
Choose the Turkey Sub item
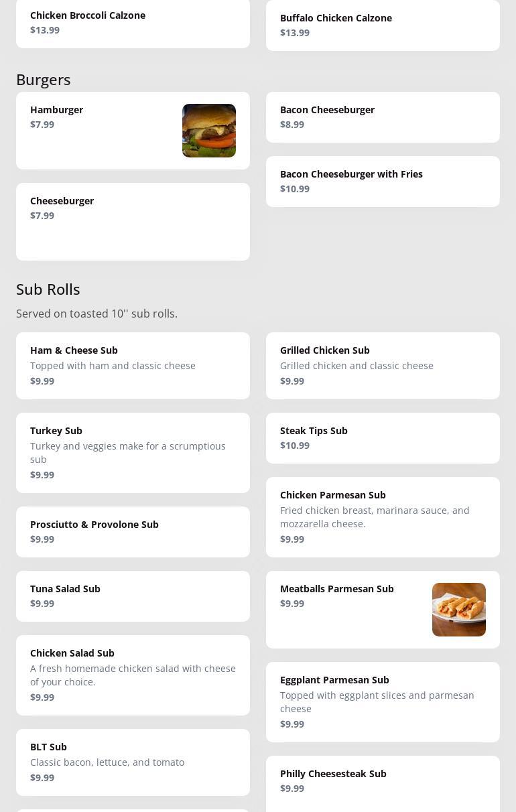133,453
